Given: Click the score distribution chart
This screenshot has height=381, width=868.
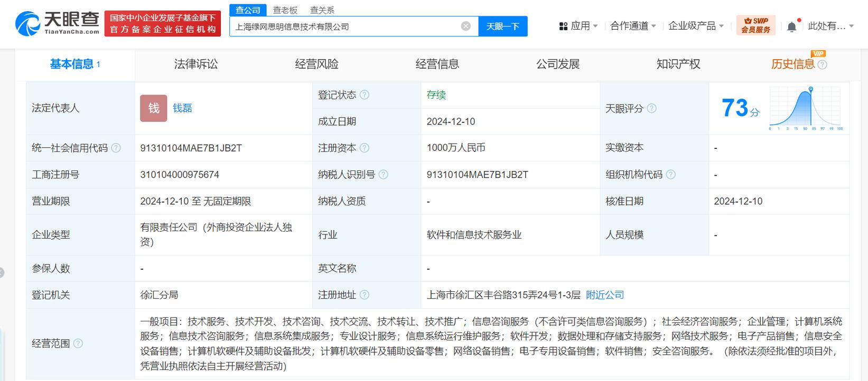Looking at the screenshot, I should pos(806,109).
